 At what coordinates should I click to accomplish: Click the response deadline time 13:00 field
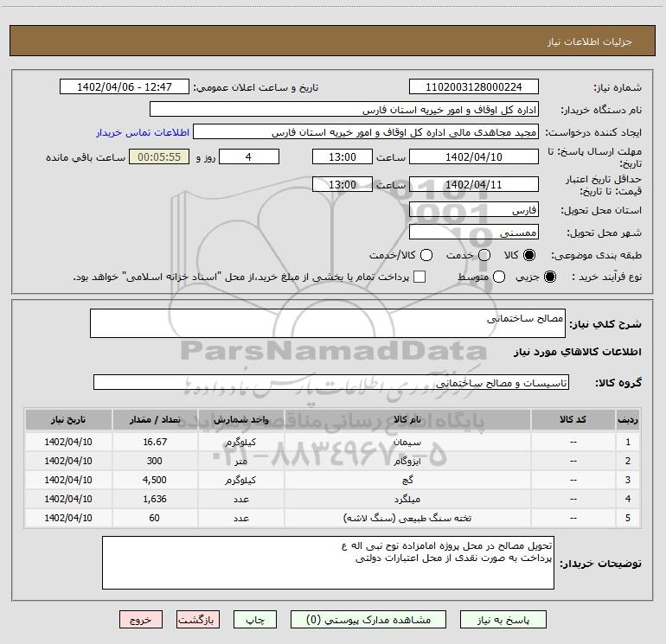[343, 156]
